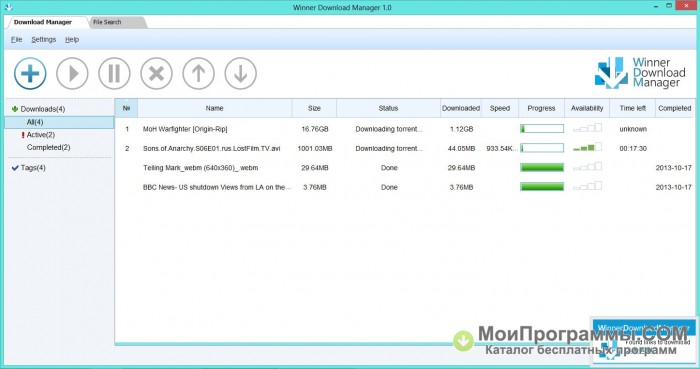Move download up with the up arrow button
This screenshot has width=700, height=369.
[198, 74]
